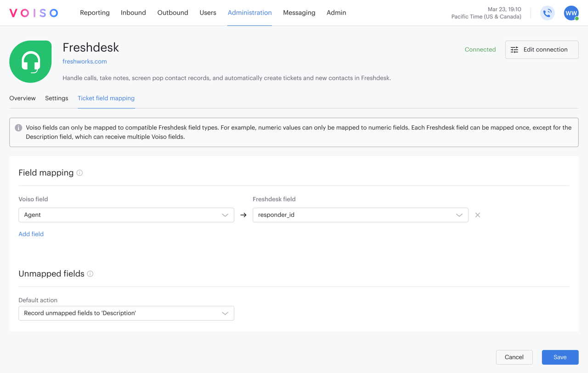Switch to the Settings tab
This screenshot has width=588, height=373.
(56, 98)
